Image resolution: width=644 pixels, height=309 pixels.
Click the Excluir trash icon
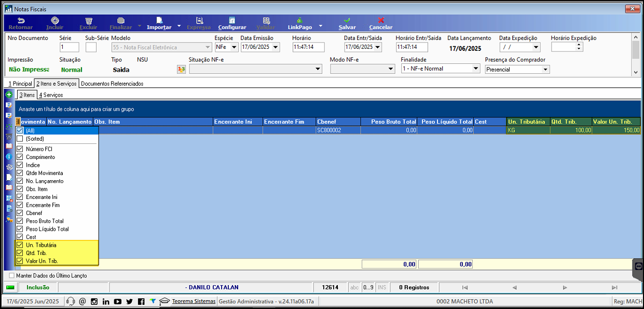coord(88,20)
